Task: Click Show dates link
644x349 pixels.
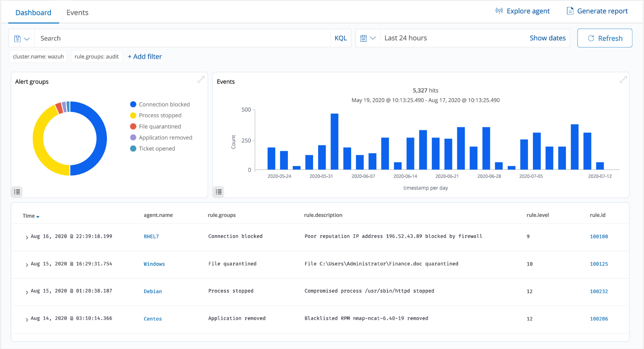Action: (x=548, y=38)
